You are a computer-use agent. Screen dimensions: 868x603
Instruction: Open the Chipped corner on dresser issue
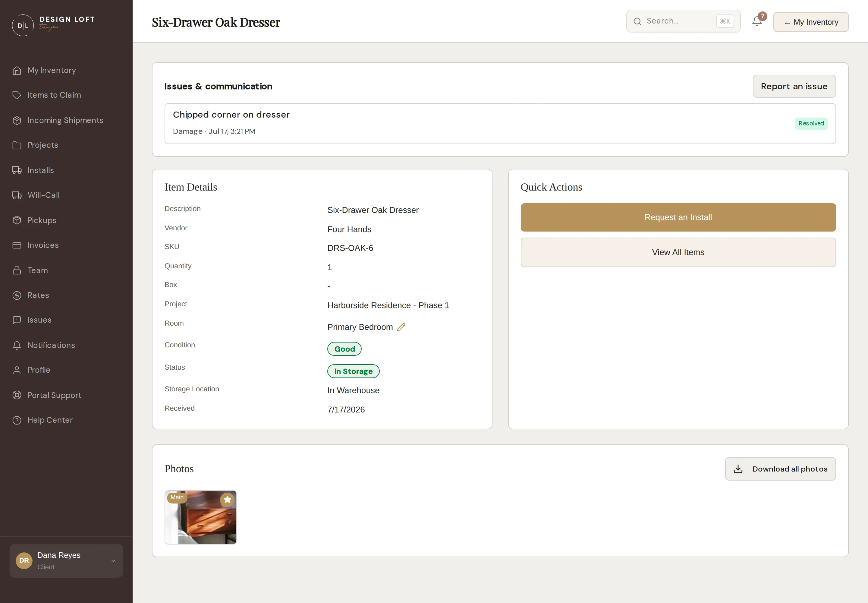[x=500, y=124]
